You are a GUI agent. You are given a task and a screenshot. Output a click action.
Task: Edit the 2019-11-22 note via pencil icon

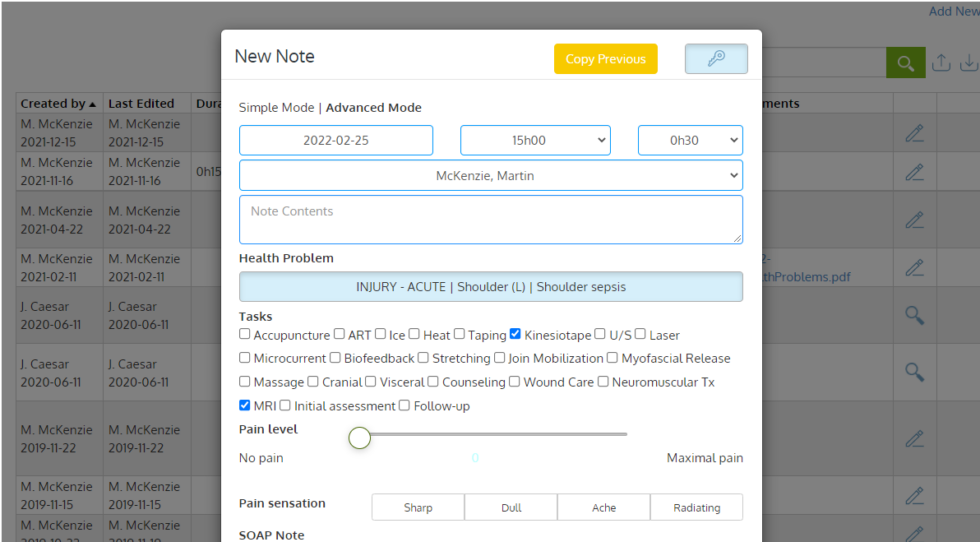click(x=914, y=439)
